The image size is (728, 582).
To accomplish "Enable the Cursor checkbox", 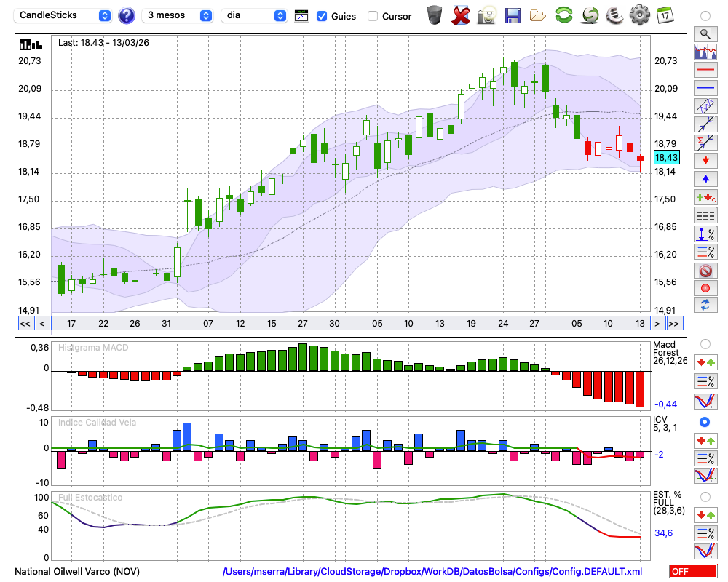I will point(372,16).
